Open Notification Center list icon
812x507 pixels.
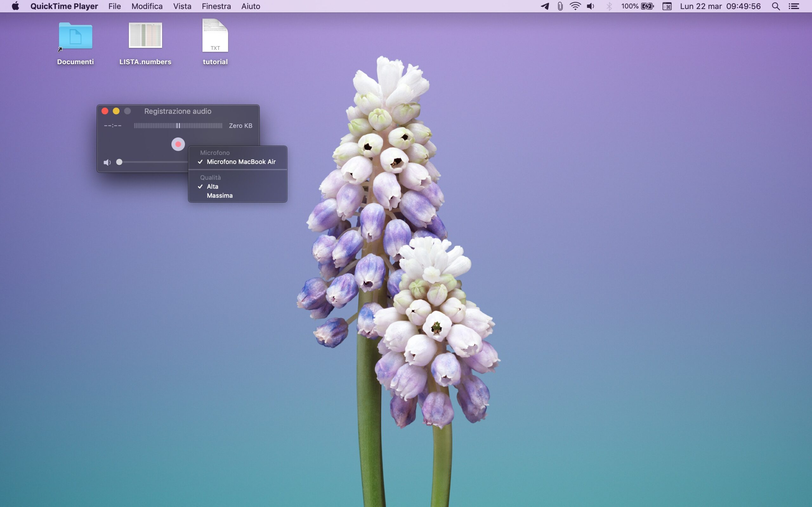pos(794,6)
